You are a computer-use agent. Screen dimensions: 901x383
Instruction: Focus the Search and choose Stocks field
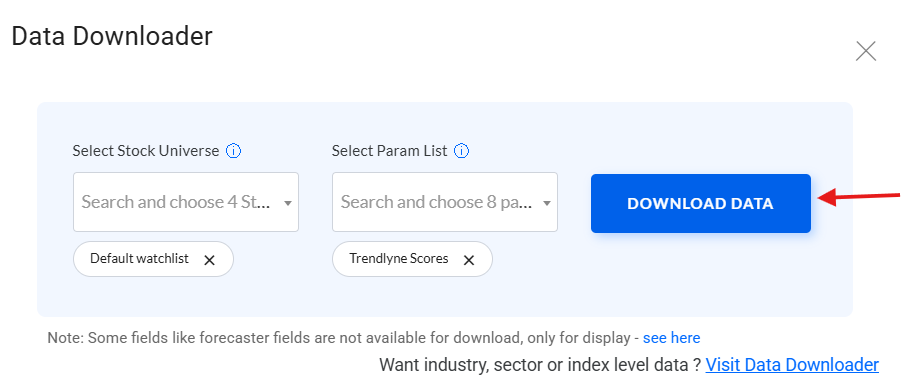(x=186, y=202)
